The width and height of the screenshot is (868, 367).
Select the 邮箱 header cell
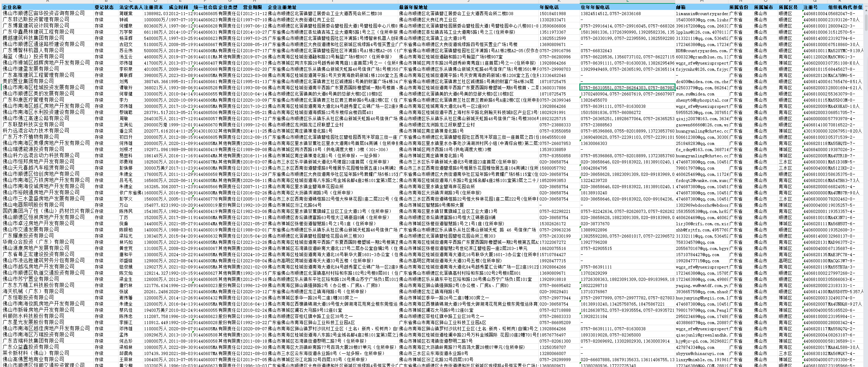(680, 7)
